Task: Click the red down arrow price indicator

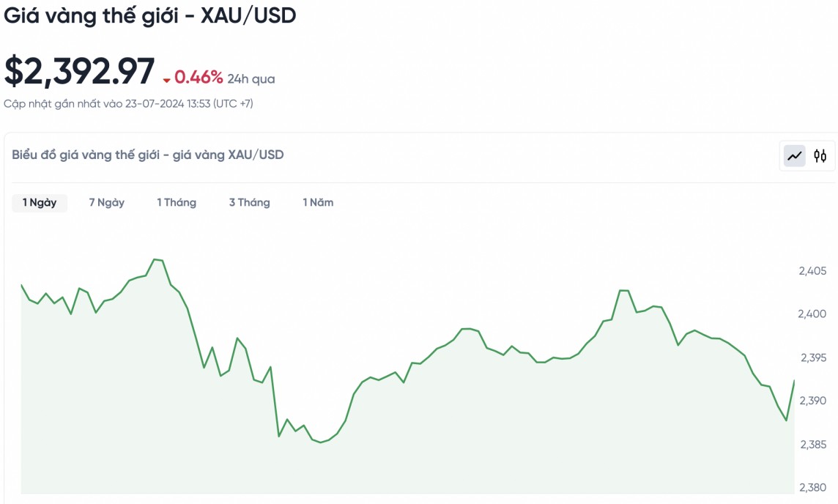Action: coord(167,80)
